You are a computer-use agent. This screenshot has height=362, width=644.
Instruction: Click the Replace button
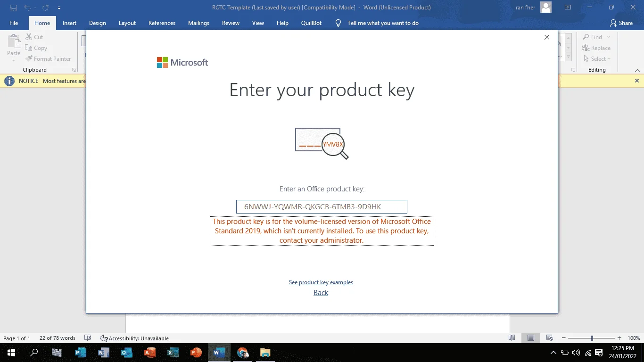coord(596,48)
